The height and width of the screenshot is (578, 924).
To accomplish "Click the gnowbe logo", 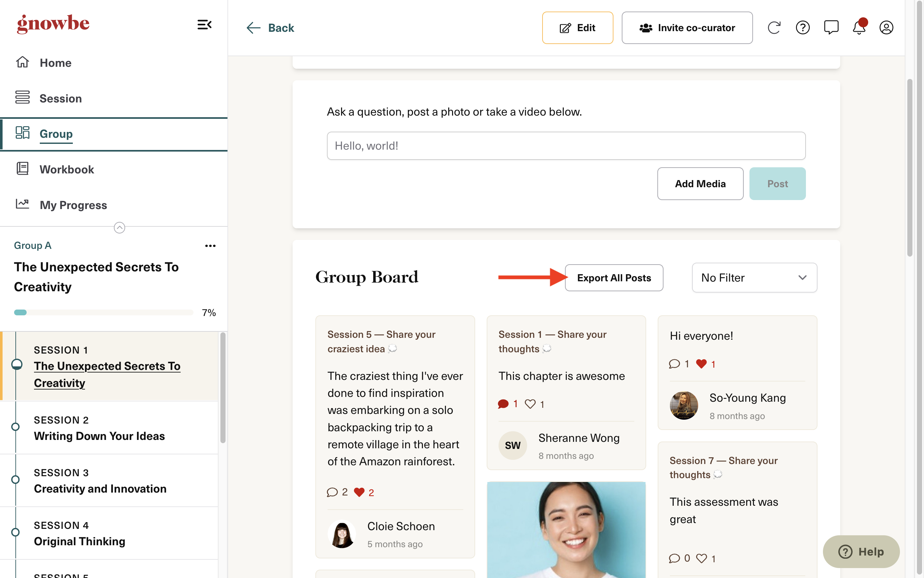I will coord(53,24).
